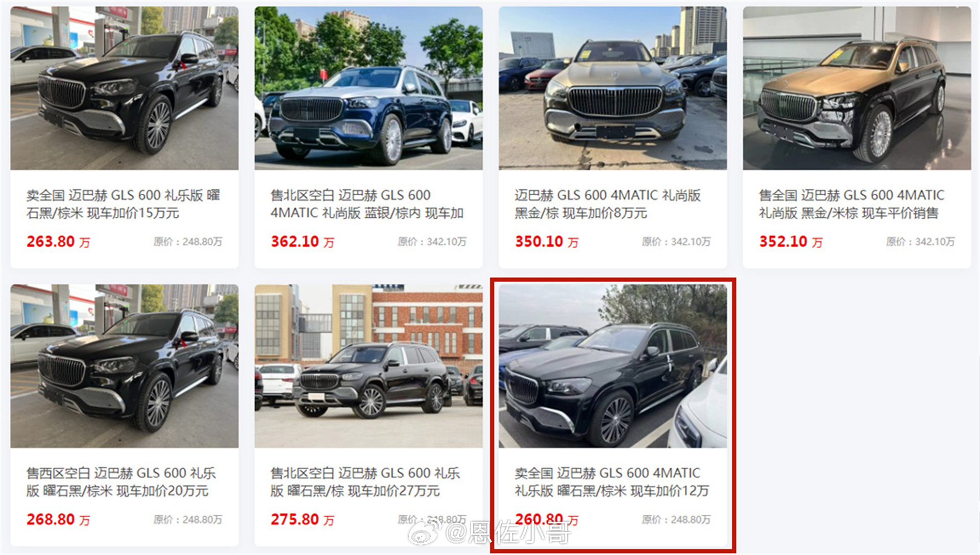Open the showroom black-gold Maybach photo

[x=857, y=88]
